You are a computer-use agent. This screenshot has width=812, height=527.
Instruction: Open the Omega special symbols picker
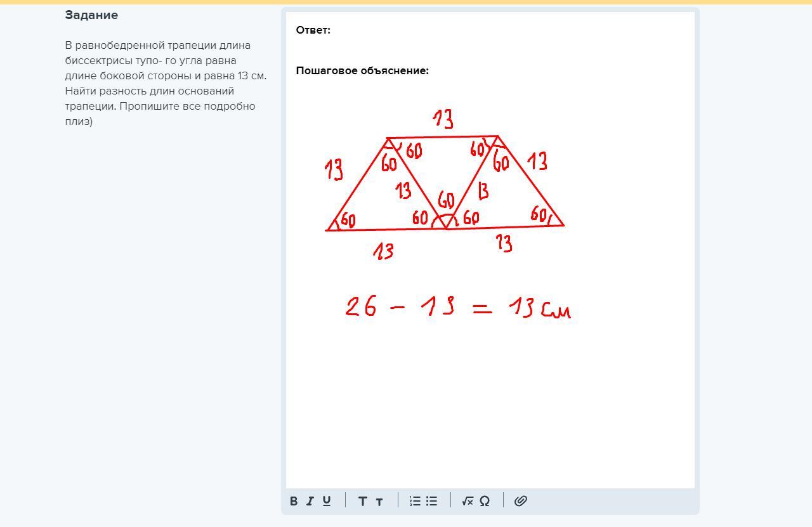point(485,501)
